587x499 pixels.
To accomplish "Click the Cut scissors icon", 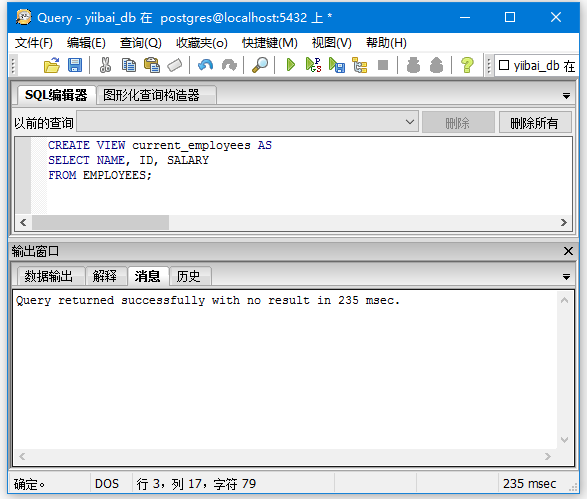I will (105, 65).
